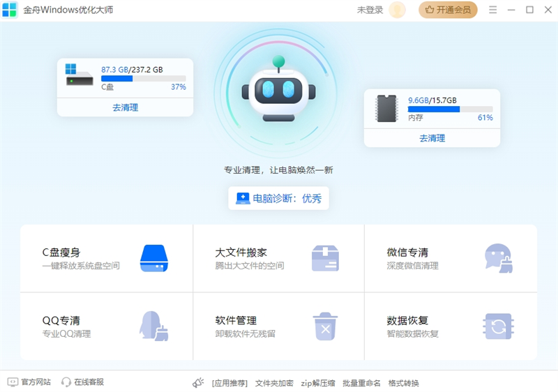The width and height of the screenshot is (558, 392).
Task: Open QQ专清 feature title
Action: (61, 320)
